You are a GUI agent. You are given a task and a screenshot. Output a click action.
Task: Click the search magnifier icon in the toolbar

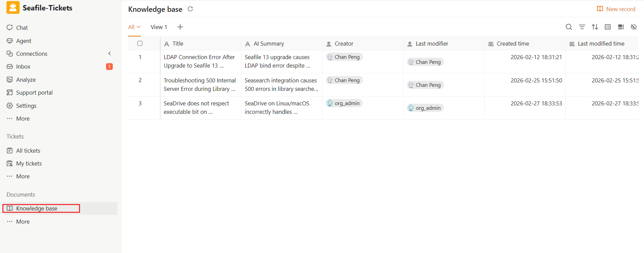569,27
